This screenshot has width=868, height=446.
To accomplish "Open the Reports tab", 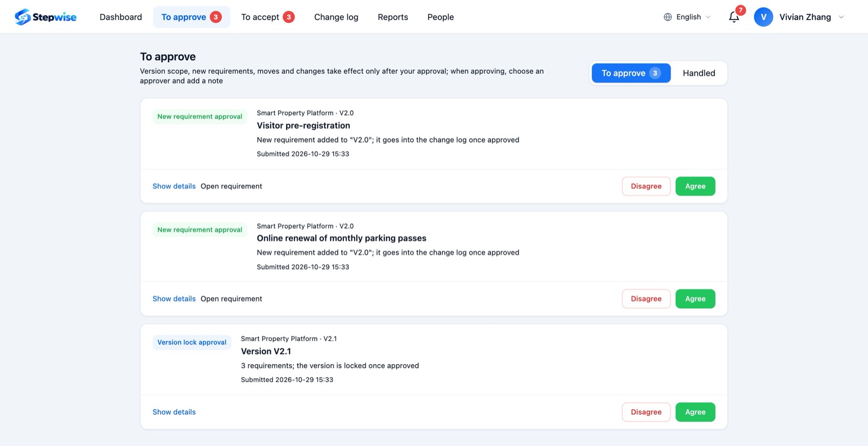I will pyautogui.click(x=393, y=17).
